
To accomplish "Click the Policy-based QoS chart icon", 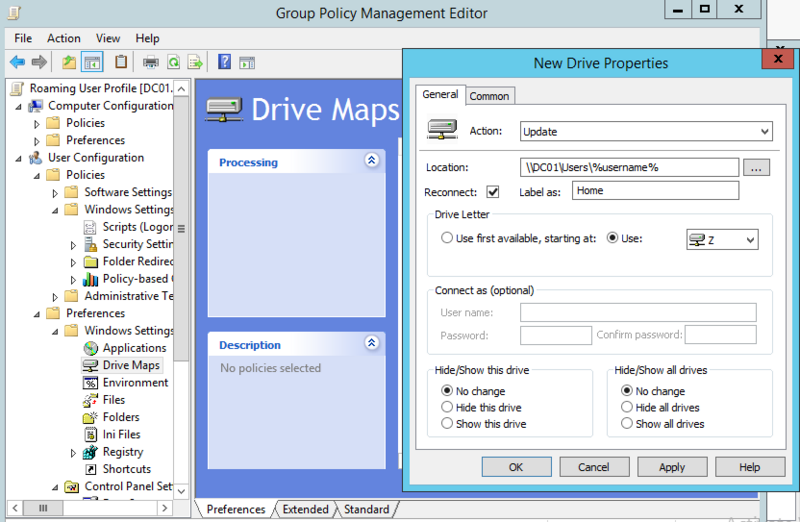I will (x=90, y=279).
